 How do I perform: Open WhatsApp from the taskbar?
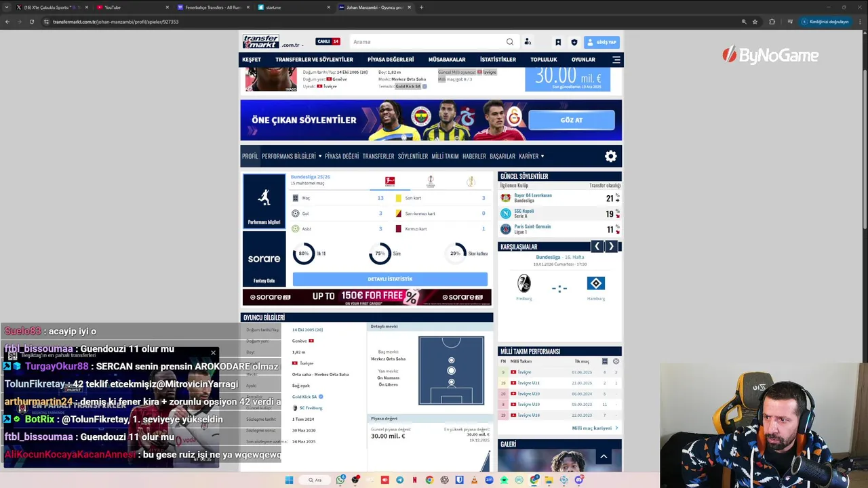340,480
